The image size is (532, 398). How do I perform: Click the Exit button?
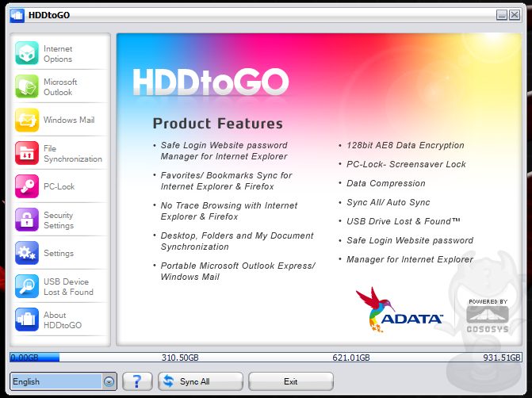pos(291,381)
